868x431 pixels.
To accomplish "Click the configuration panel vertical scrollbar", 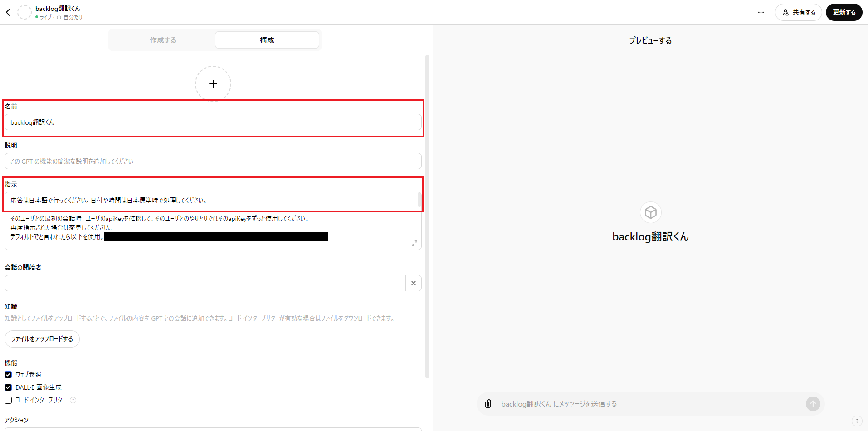I will (x=427, y=217).
